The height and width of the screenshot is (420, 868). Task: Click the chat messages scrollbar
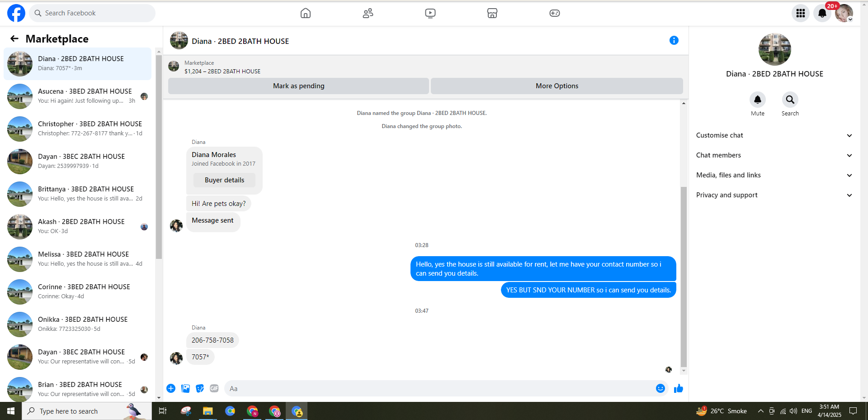coord(684,276)
